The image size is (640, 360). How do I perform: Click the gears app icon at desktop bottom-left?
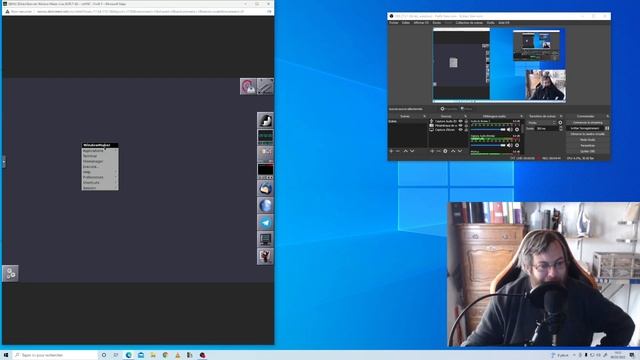[10, 273]
